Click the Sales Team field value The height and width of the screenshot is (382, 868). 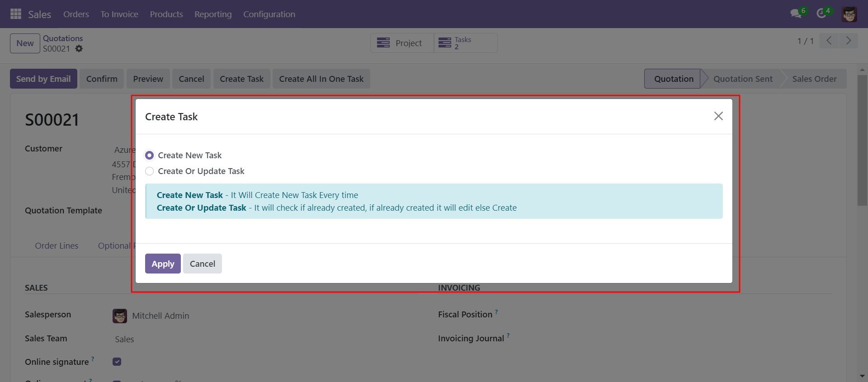click(124, 339)
